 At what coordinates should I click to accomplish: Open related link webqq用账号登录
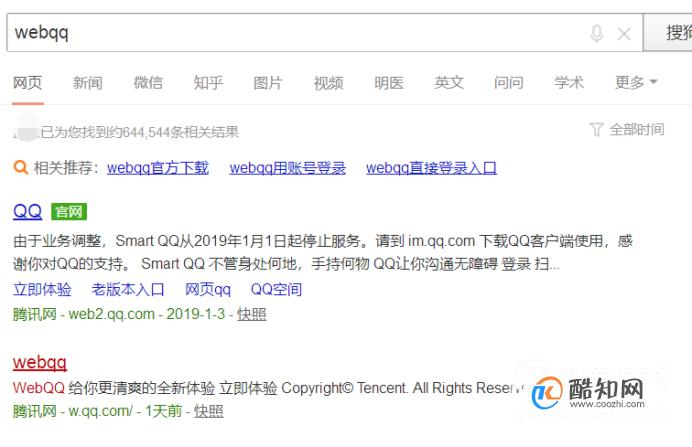coord(287,168)
